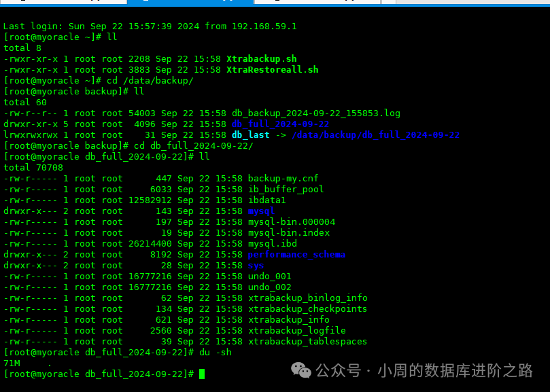Click the xtrabackup_tablespaces file name
Screen dimensions: 550x392
(x=307, y=342)
